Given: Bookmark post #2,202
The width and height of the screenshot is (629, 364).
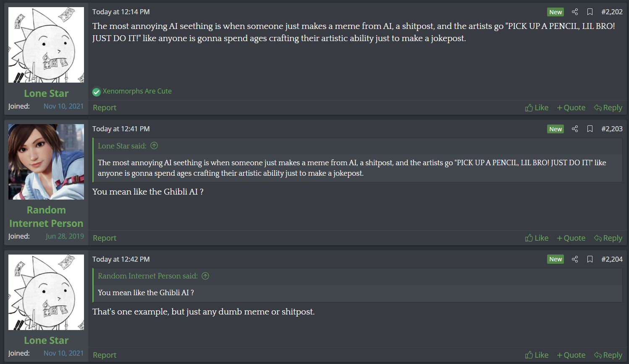Looking at the screenshot, I should (x=590, y=12).
